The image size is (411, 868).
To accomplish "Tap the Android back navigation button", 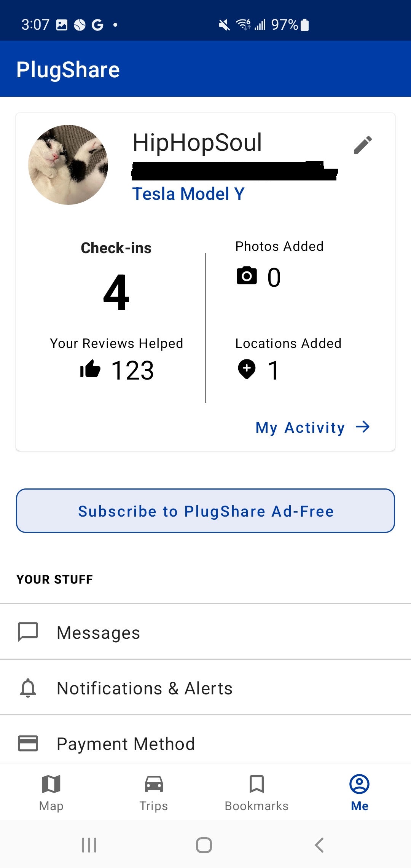I will click(x=319, y=845).
